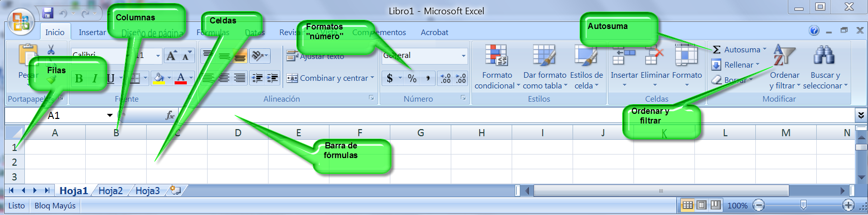The image size is (868, 215).
Task: Click the Office button logo
Action: click(21, 22)
